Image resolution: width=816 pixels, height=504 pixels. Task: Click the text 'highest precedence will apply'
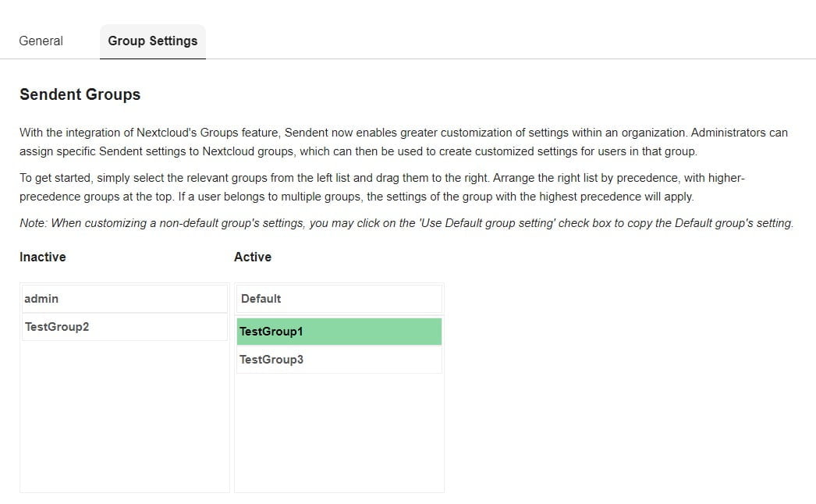616,197
